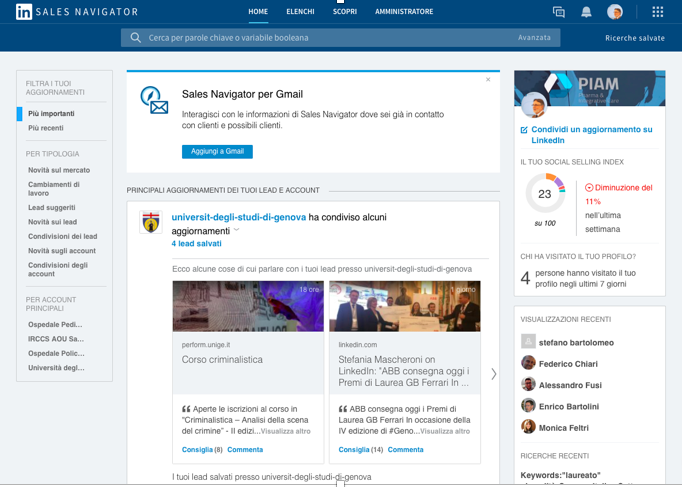
Task: Click Commenta on ABB post
Action: (x=405, y=450)
